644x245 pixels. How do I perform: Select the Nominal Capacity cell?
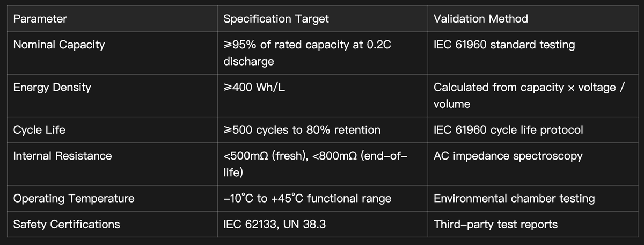(x=59, y=45)
